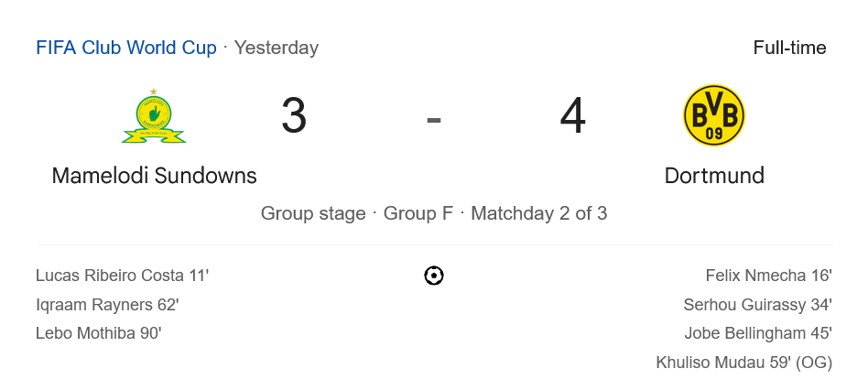Click scorer Jobe Bellingham 45'
The height and width of the screenshot is (390, 868).
(757, 333)
